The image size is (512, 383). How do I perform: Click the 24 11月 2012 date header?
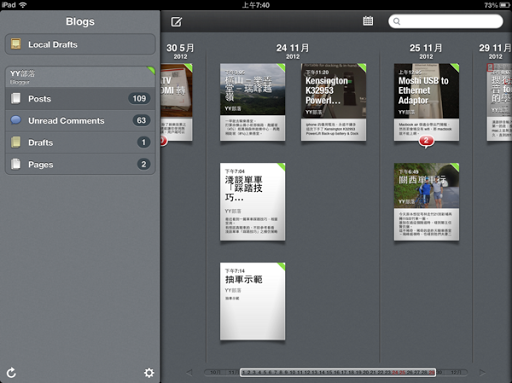pyautogui.click(x=293, y=51)
